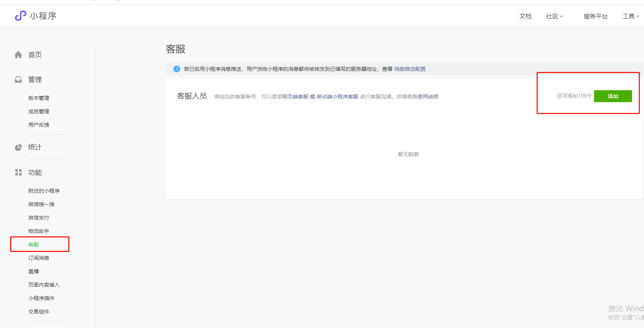The image size is (644, 328).
Task: Open the 消息推送配置 link
Action: click(409, 69)
